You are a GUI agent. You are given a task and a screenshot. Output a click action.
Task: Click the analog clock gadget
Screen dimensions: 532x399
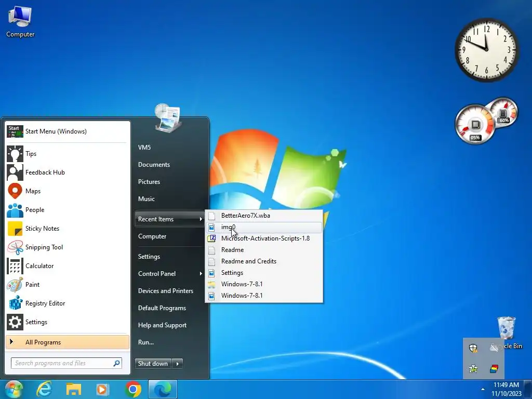click(x=486, y=49)
